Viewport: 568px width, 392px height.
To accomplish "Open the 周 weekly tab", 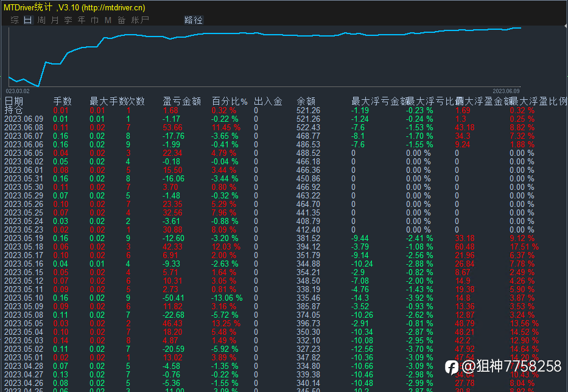I will coord(41,20).
